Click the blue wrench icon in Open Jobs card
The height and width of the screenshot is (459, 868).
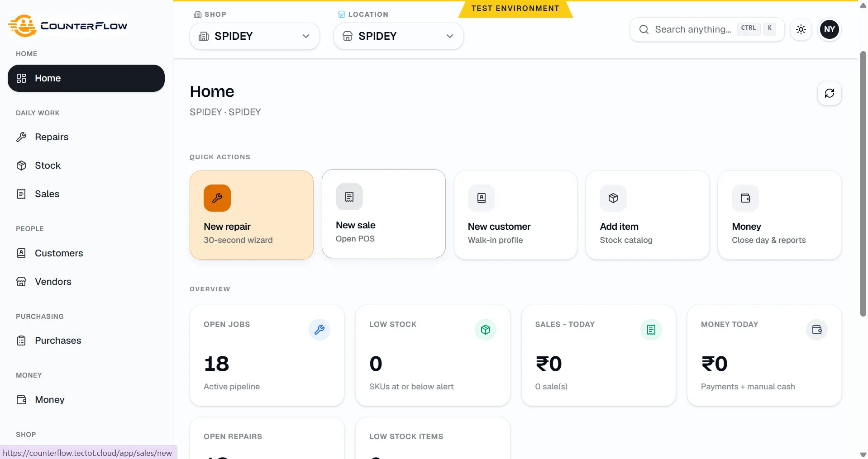tap(320, 330)
